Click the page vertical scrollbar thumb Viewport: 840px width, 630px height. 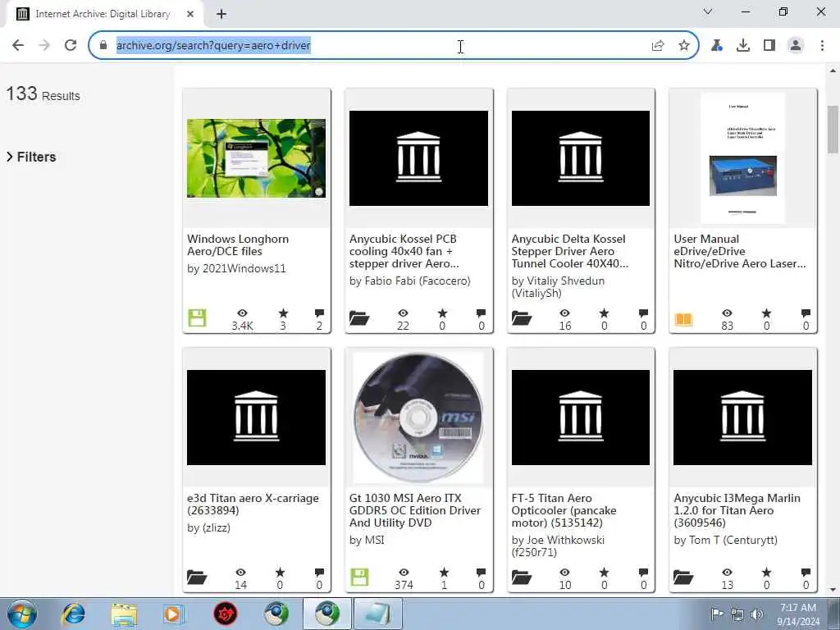point(833,129)
